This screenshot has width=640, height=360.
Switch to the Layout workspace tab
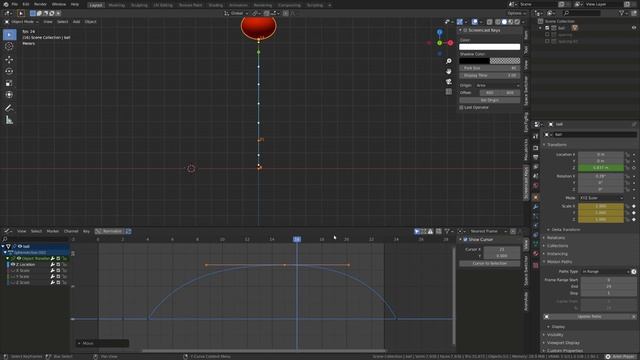96,5
